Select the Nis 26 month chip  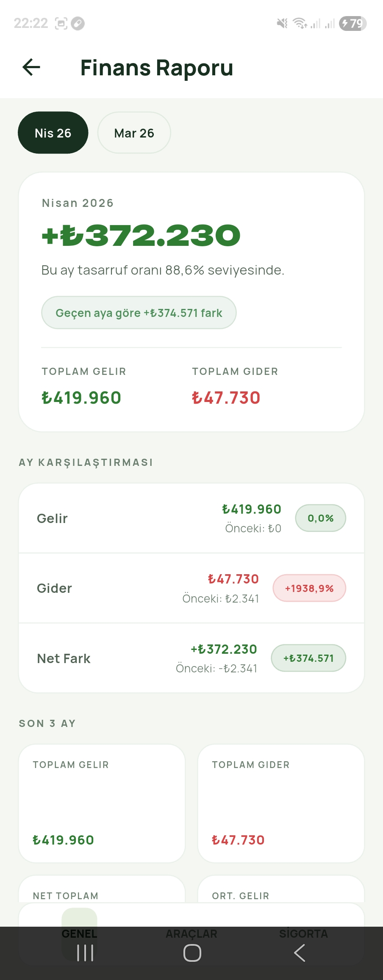pyautogui.click(x=53, y=133)
